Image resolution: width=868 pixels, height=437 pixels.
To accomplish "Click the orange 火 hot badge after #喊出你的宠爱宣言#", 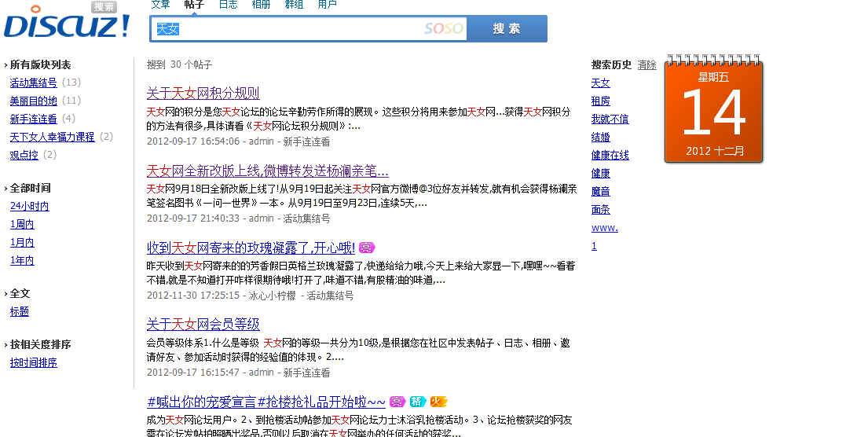I will (x=438, y=402).
